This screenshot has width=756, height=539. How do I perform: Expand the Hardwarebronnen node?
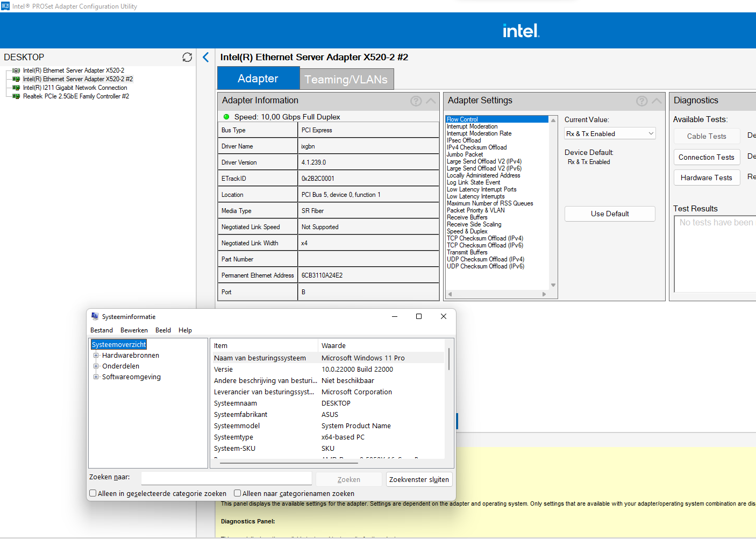96,356
